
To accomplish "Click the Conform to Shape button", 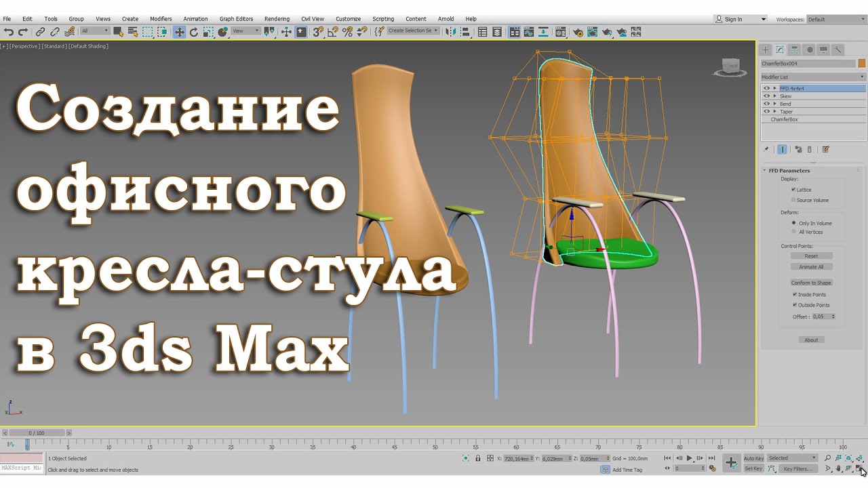I will click(811, 283).
